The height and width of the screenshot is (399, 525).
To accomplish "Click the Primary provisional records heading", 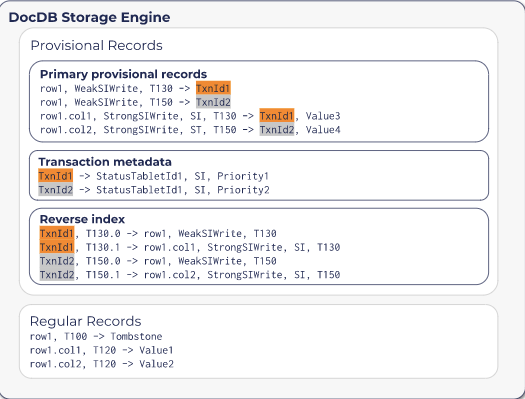I will [x=123, y=74].
